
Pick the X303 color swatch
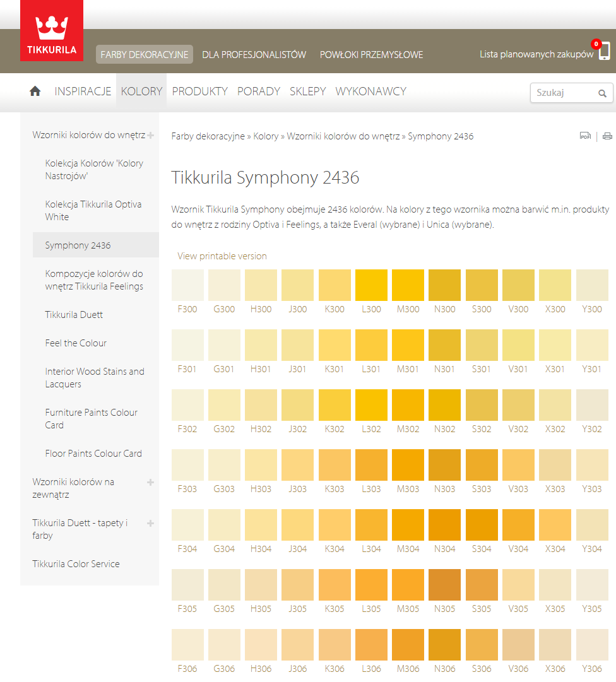click(555, 465)
